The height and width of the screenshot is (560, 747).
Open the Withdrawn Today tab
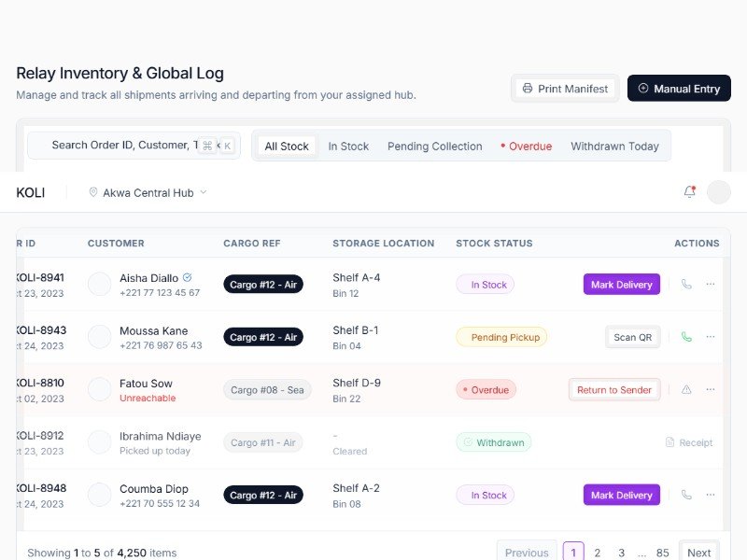coord(614,147)
